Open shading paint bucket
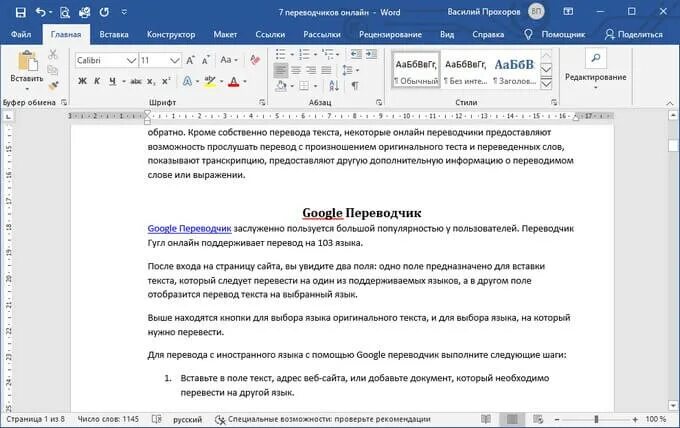This screenshot has width=680, height=428. pyautogui.click(x=281, y=86)
